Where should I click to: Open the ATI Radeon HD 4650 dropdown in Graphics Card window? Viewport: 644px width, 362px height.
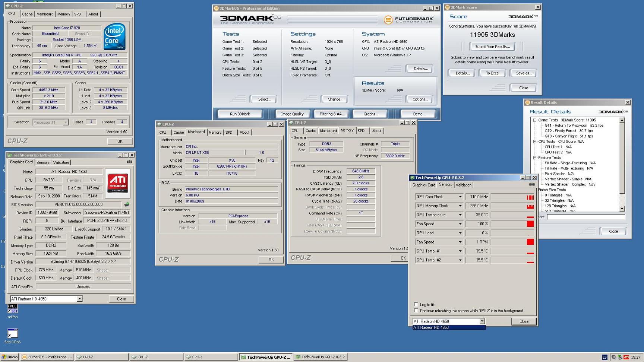point(79,299)
